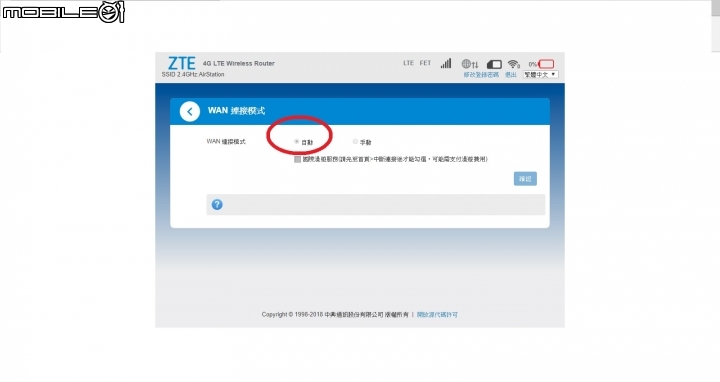
Task: Click the blue question mark help icon
Action: [x=217, y=204]
